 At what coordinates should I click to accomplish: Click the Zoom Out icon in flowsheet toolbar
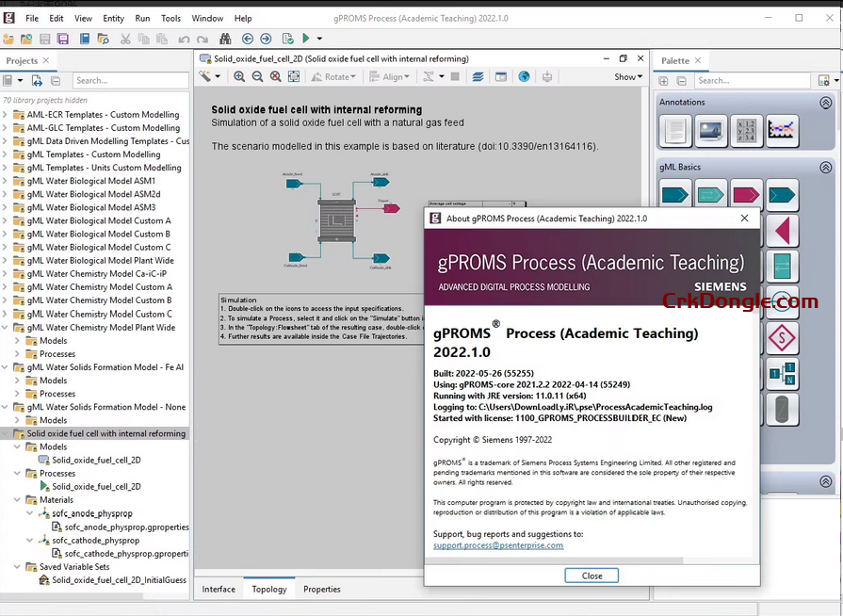pyautogui.click(x=256, y=77)
